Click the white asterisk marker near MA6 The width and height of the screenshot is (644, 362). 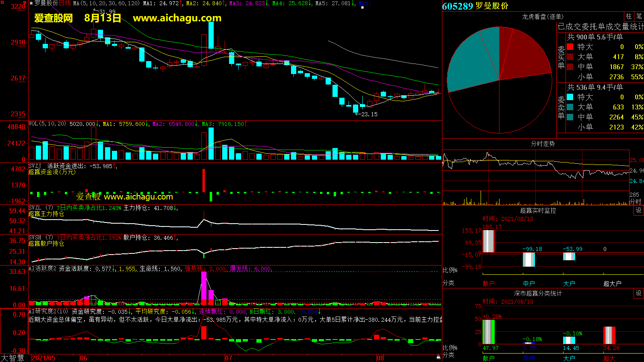point(362,8)
